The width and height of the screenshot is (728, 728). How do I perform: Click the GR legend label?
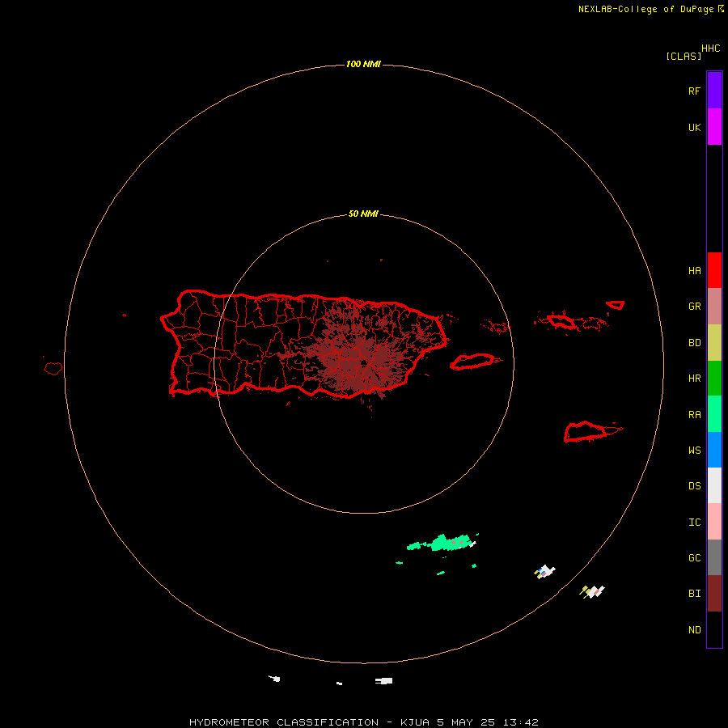pyautogui.click(x=694, y=307)
